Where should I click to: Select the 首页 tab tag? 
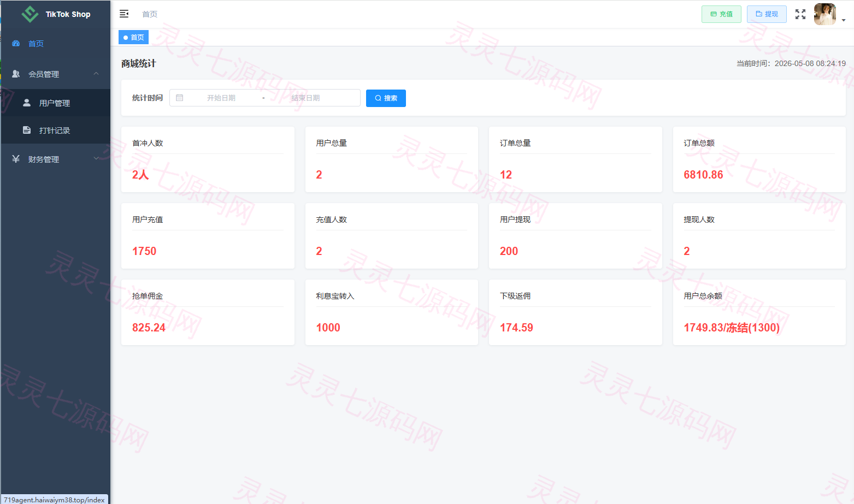[133, 37]
